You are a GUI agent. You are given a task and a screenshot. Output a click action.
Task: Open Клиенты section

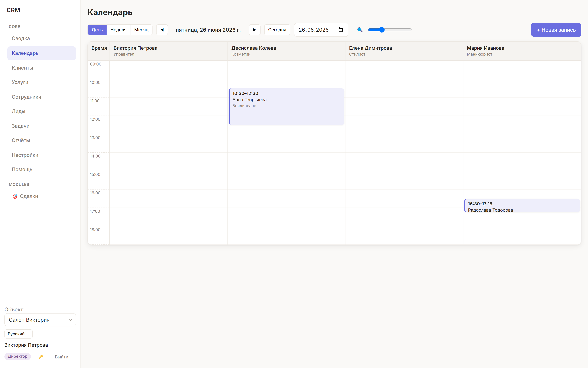[42, 68]
